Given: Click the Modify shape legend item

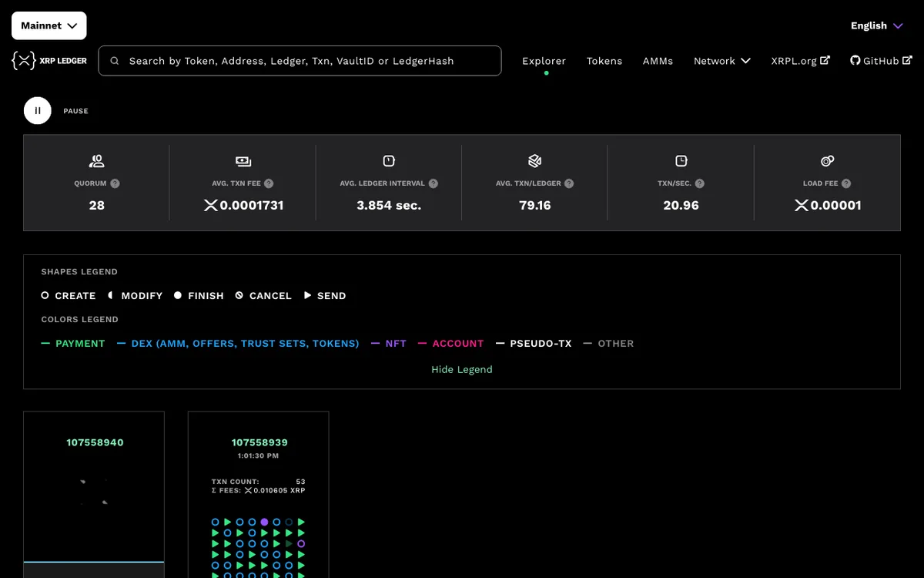Looking at the screenshot, I should click(135, 296).
